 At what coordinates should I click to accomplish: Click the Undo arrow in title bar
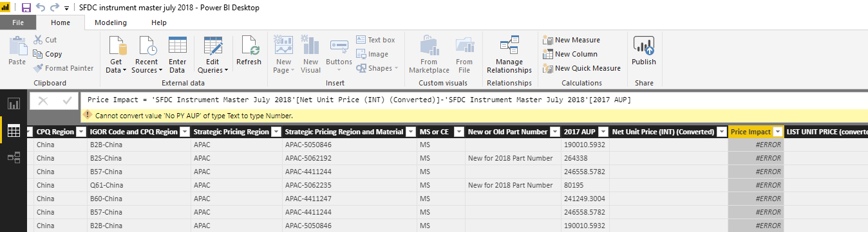tap(41, 8)
